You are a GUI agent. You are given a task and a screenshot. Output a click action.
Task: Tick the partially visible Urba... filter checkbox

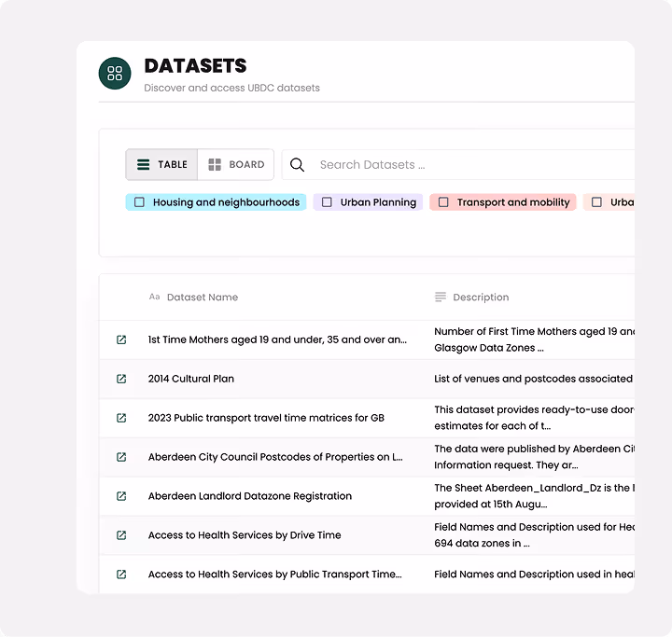[596, 202]
